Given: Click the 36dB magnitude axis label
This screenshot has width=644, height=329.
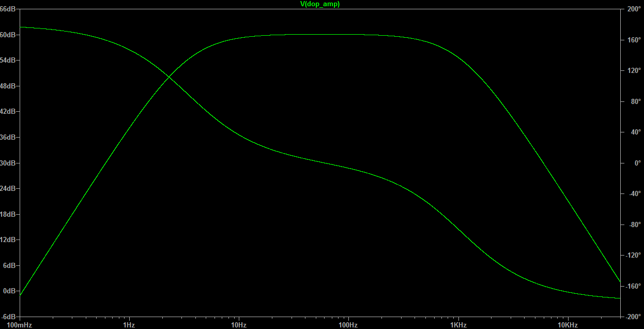Looking at the screenshot, I should [x=8, y=137].
